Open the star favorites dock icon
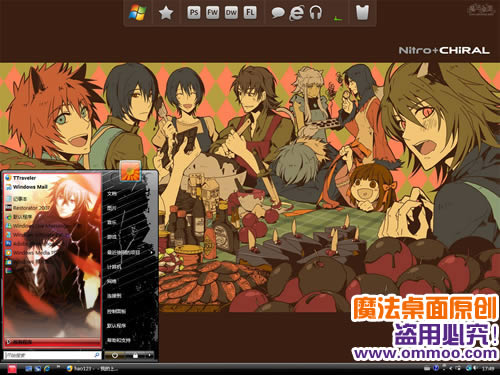The width and height of the screenshot is (500, 375). (166, 13)
